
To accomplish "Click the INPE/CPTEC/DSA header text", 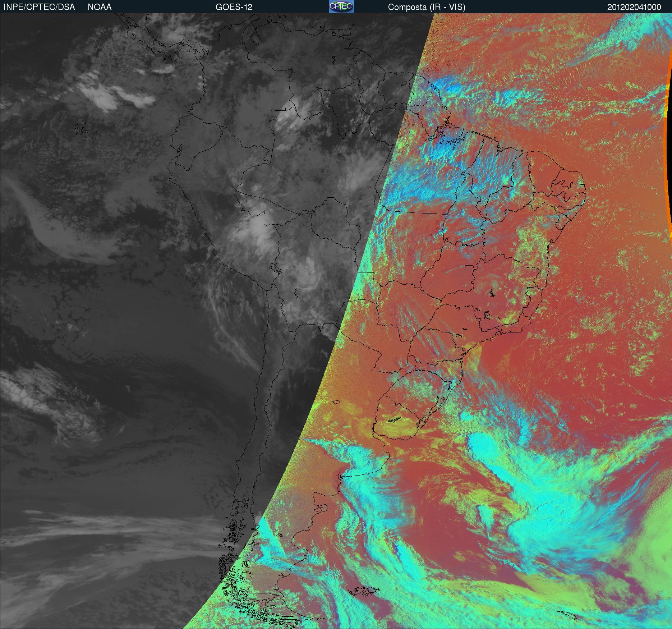I will pyautogui.click(x=39, y=7).
